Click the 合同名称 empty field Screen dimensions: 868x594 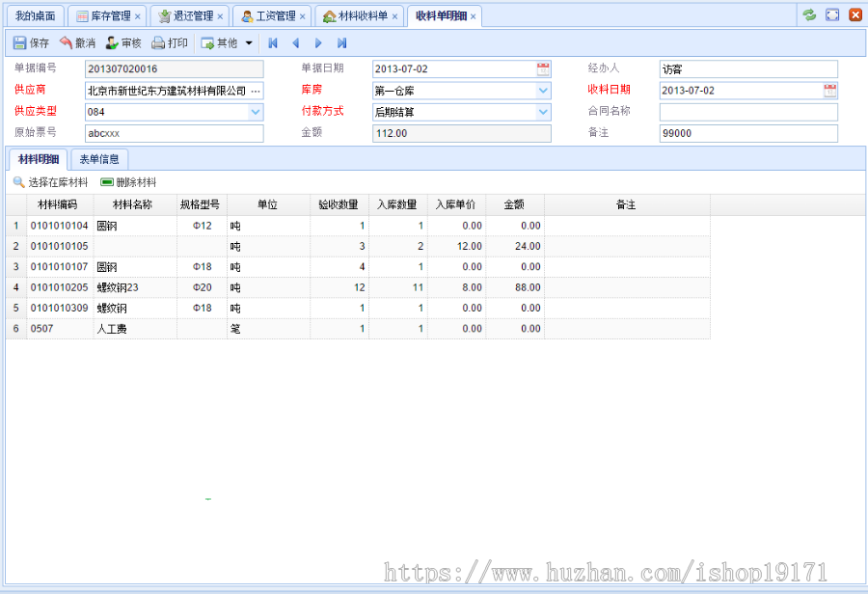point(748,113)
